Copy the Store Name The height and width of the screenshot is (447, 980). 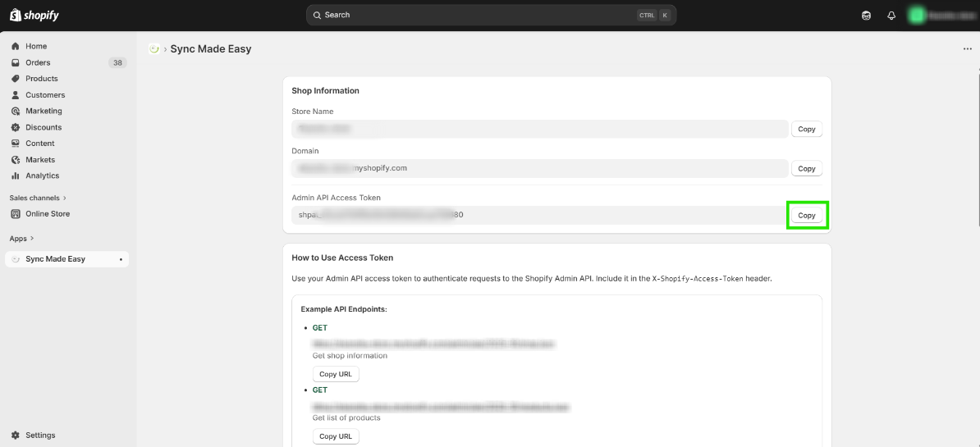point(807,129)
